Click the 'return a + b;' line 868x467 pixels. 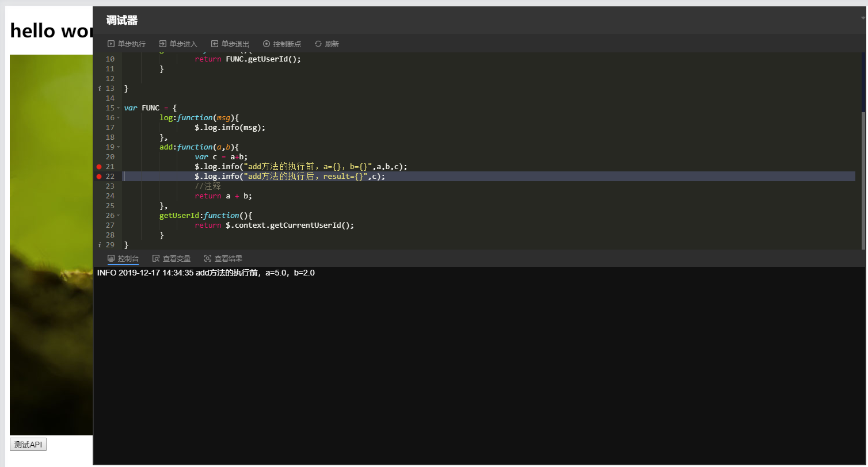[x=223, y=196]
